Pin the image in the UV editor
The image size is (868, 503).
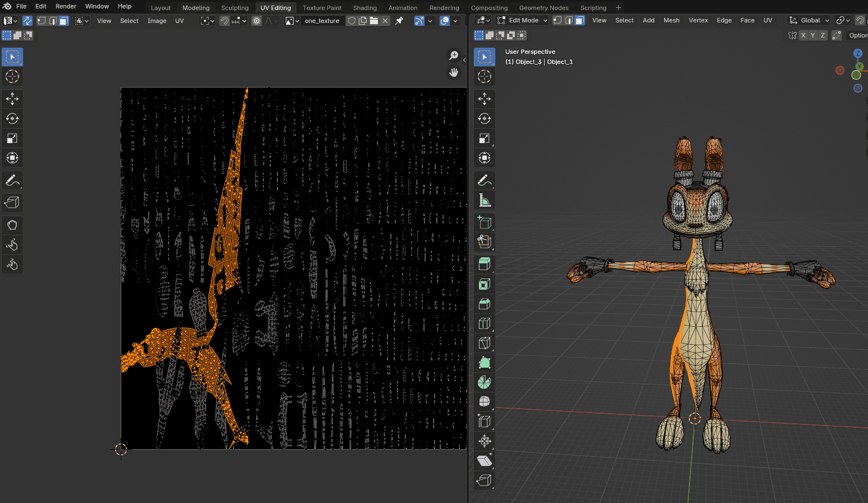coord(399,21)
